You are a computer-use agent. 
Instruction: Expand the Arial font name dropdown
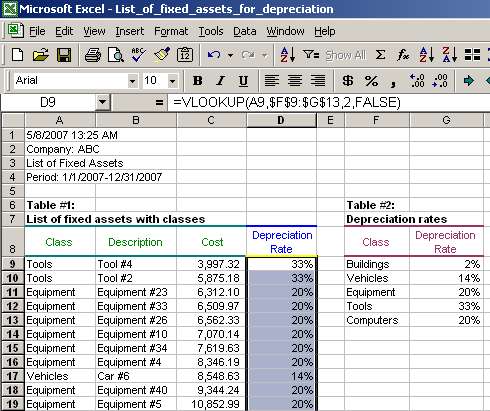click(x=132, y=81)
